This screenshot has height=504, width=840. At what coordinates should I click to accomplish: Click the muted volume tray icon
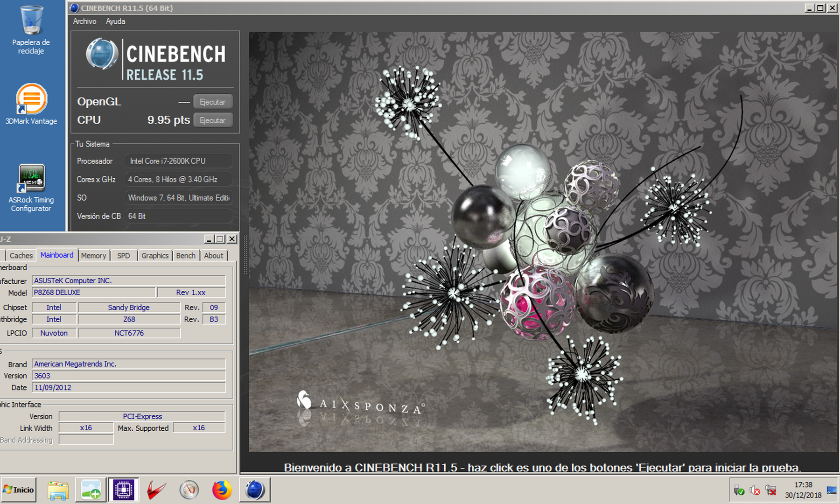(x=755, y=490)
